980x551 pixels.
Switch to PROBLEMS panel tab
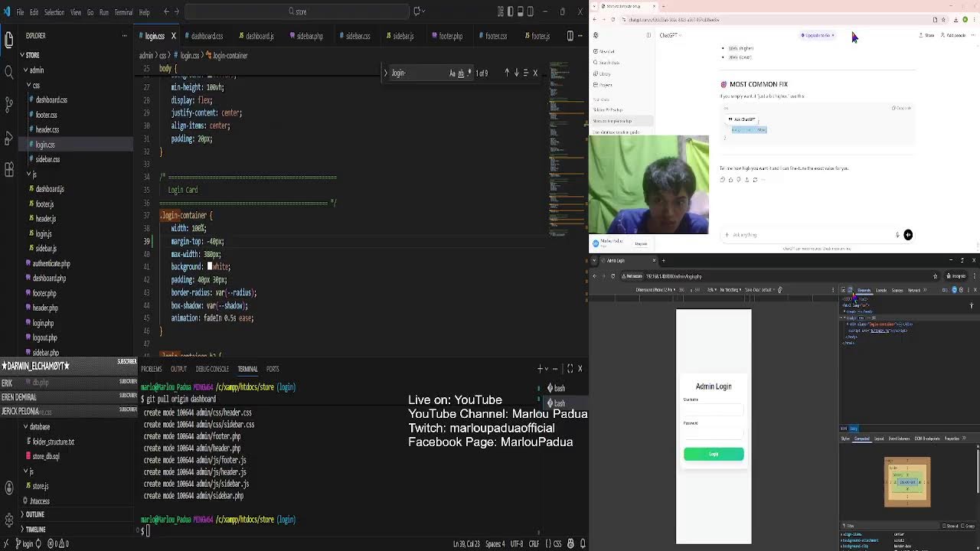click(x=151, y=369)
